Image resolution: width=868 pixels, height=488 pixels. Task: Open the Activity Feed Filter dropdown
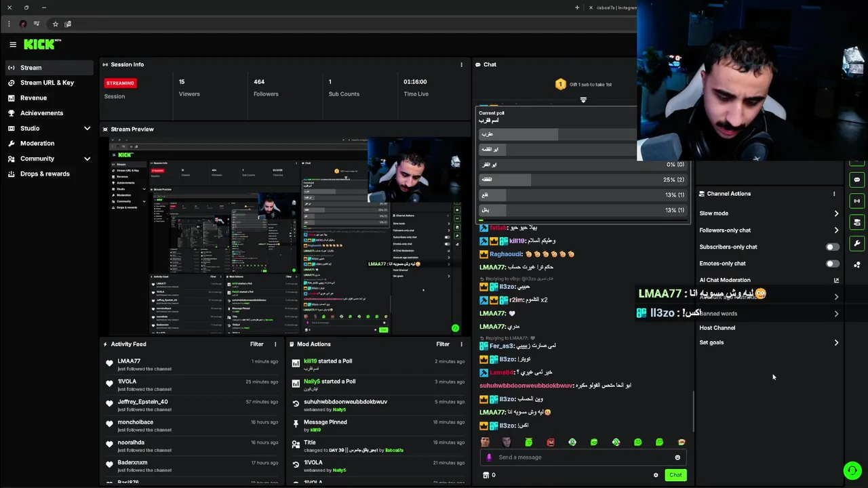coord(256,344)
